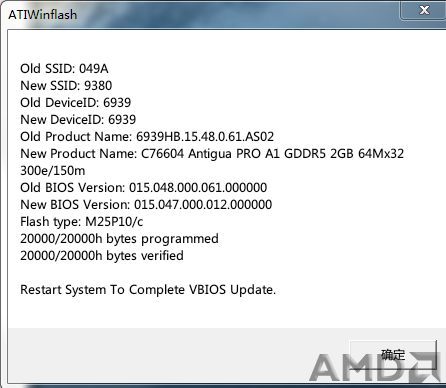Click the New DeviceID: 6939 text
Viewport: 446px width, 388px height.
pos(78,120)
